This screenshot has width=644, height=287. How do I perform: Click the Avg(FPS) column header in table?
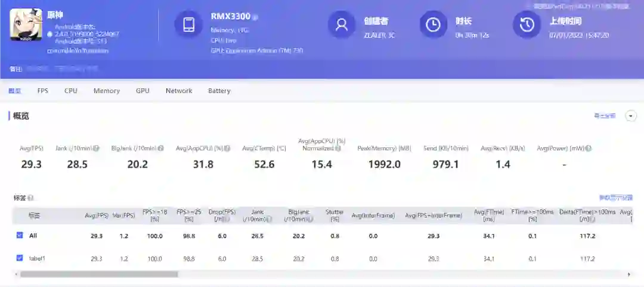click(x=97, y=215)
